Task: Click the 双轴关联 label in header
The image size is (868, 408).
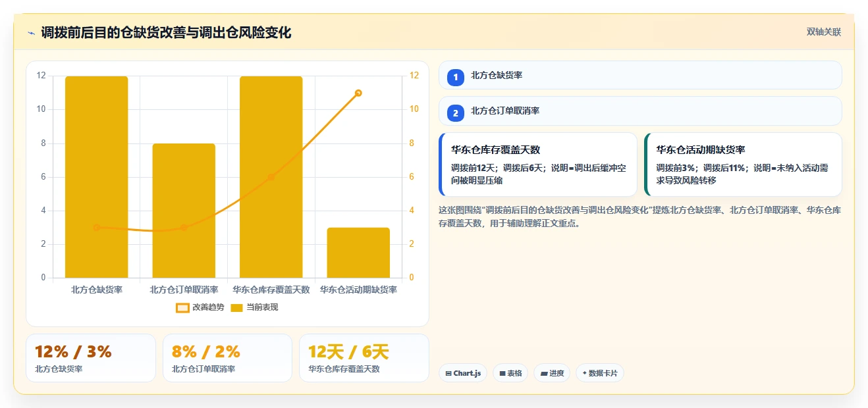Action: click(x=824, y=32)
